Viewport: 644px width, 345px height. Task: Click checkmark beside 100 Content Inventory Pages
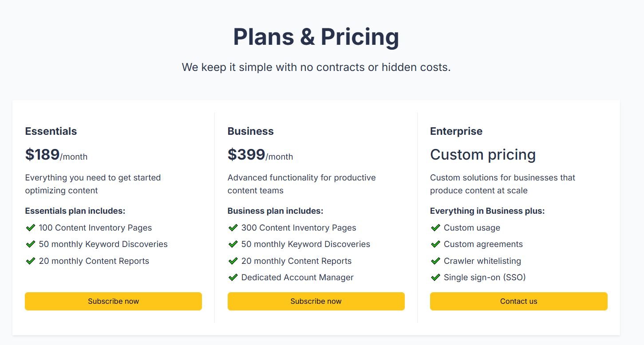click(30, 228)
